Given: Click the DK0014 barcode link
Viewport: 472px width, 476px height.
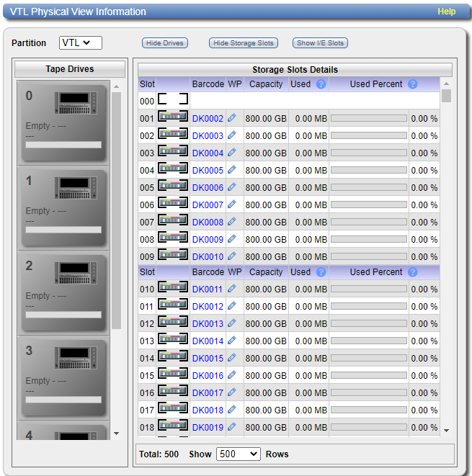Looking at the screenshot, I should pos(208,341).
